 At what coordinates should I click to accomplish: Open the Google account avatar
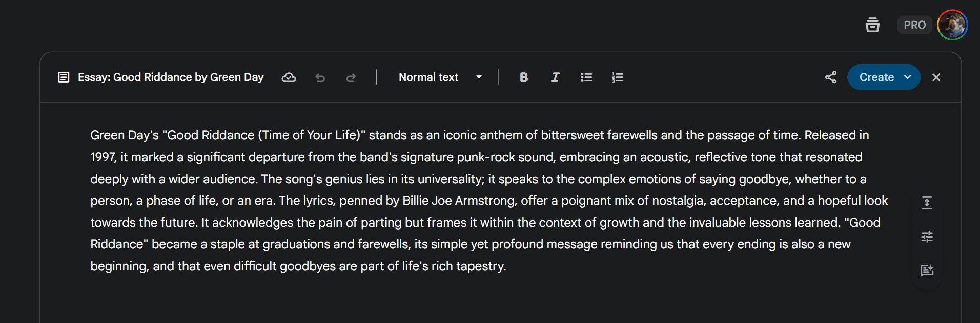click(952, 25)
